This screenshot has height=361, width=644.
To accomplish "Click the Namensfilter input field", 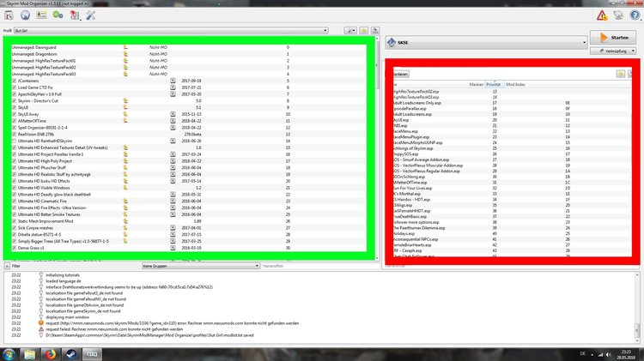I will 319,266.
